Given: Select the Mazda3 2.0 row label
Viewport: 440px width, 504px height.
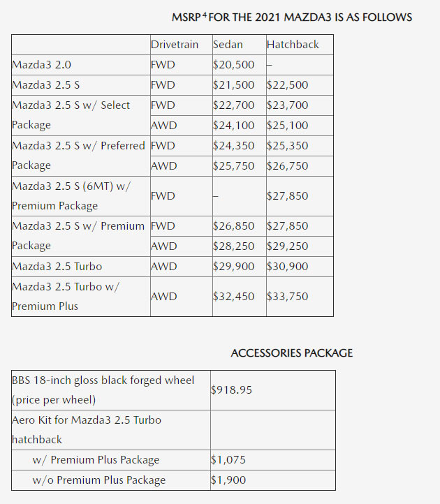Looking at the screenshot, I should coord(42,65).
